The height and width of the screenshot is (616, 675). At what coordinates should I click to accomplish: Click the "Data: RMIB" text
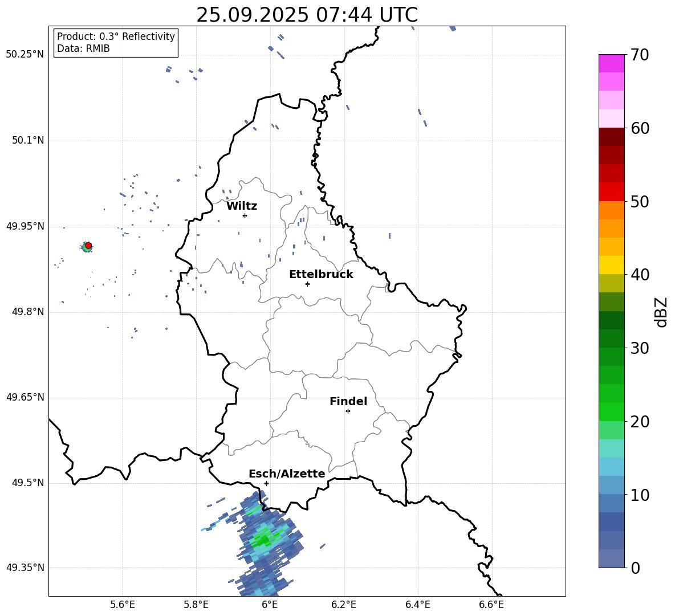click(x=83, y=48)
